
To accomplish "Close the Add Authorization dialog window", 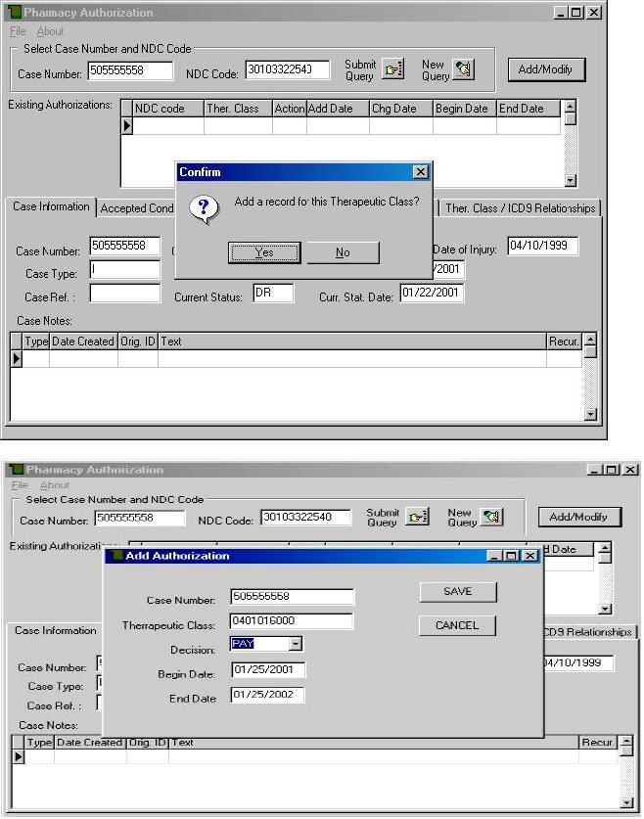I will [x=529, y=556].
